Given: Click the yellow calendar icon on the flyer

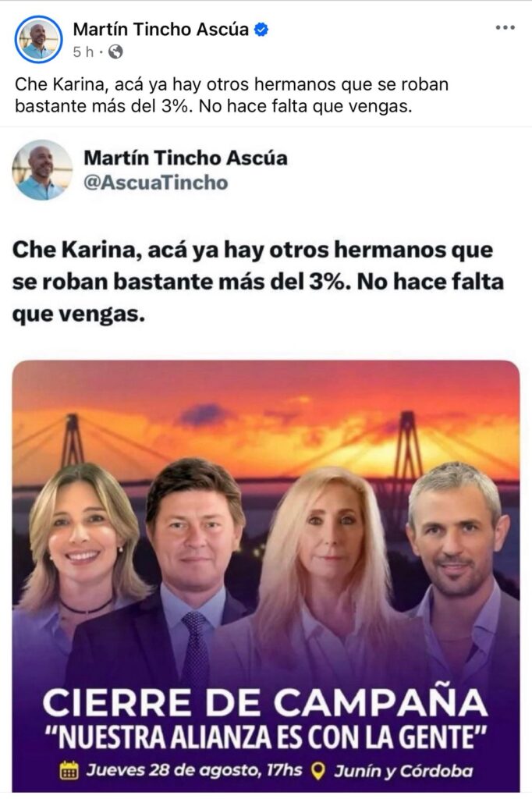Looking at the screenshot, I should (x=69, y=771).
